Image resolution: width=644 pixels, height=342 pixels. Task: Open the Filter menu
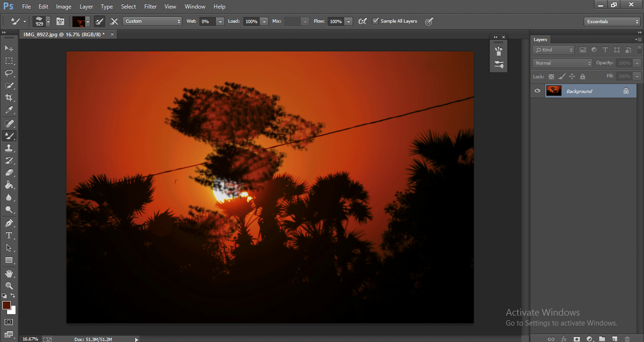click(150, 7)
